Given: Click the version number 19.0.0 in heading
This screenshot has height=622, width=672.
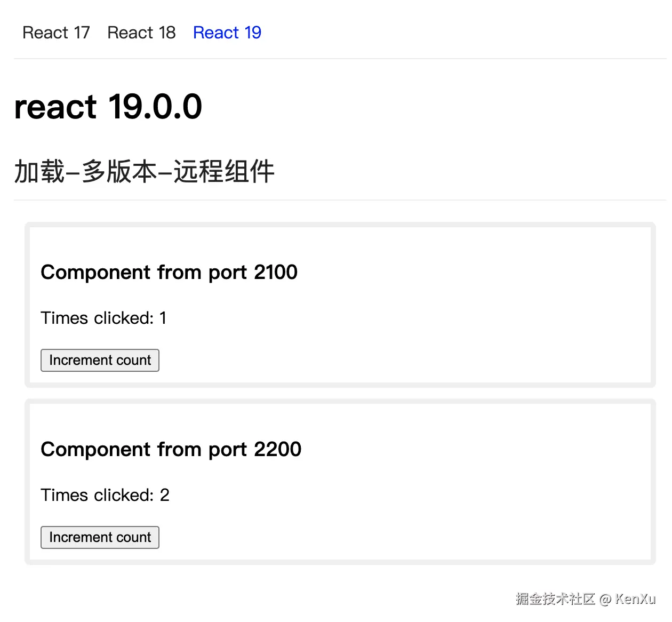Looking at the screenshot, I should click(x=155, y=106).
